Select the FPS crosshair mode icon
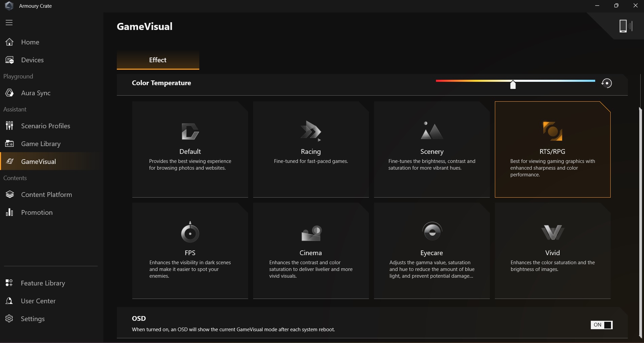The width and height of the screenshot is (644, 343). 190,232
